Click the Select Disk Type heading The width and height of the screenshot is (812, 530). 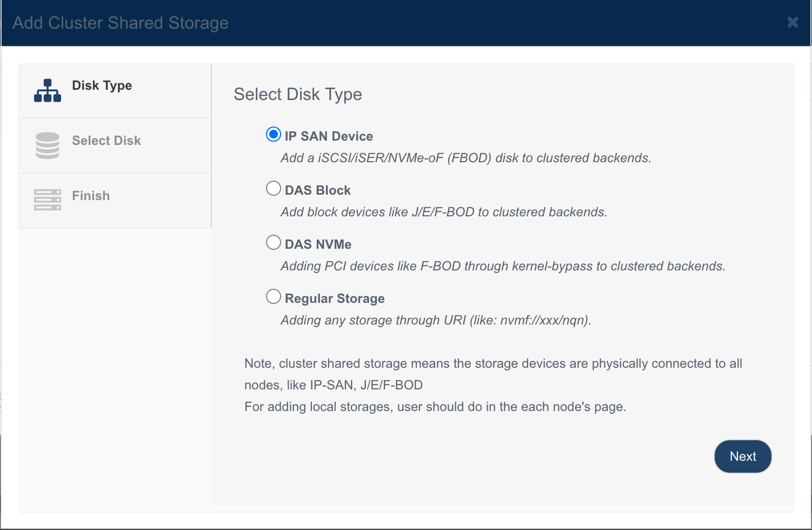click(x=298, y=95)
